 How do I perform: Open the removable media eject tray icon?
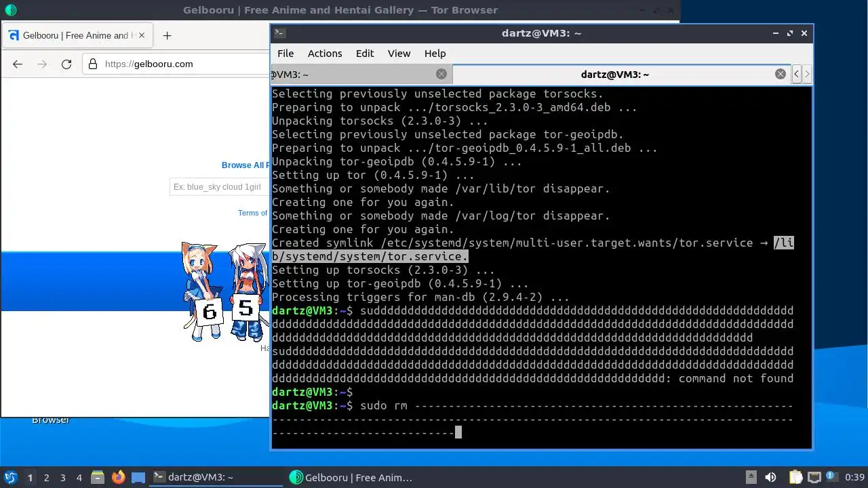pyautogui.click(x=751, y=478)
